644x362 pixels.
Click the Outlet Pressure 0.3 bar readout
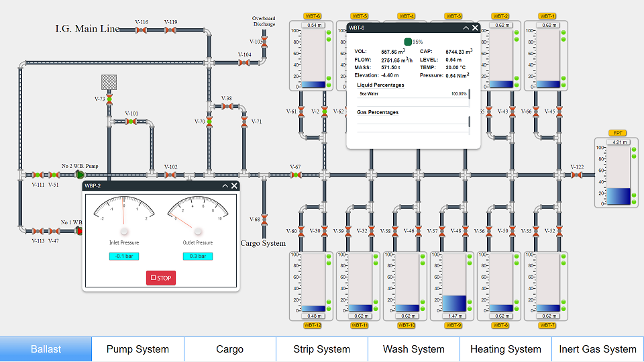point(197,257)
